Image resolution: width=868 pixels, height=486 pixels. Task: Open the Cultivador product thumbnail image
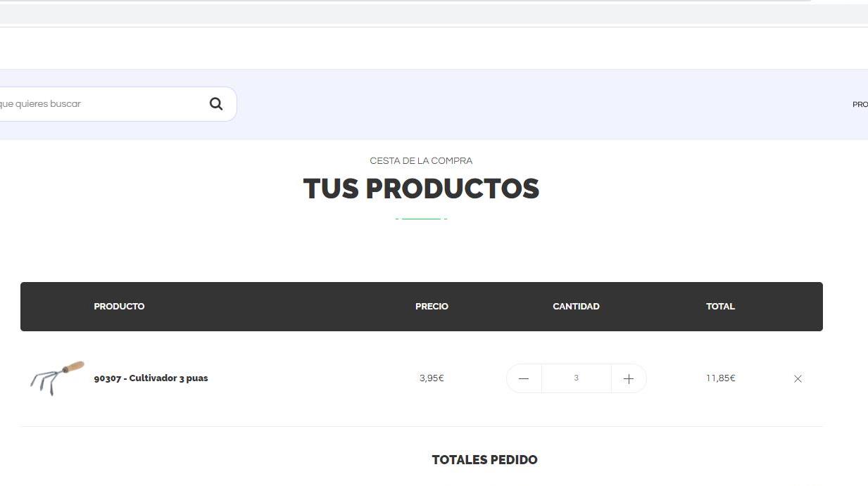point(56,378)
